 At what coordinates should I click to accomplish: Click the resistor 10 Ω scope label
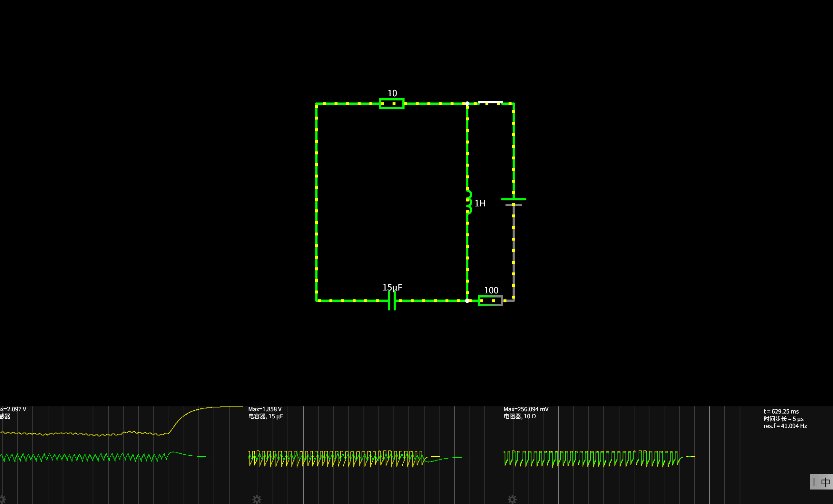(520, 416)
